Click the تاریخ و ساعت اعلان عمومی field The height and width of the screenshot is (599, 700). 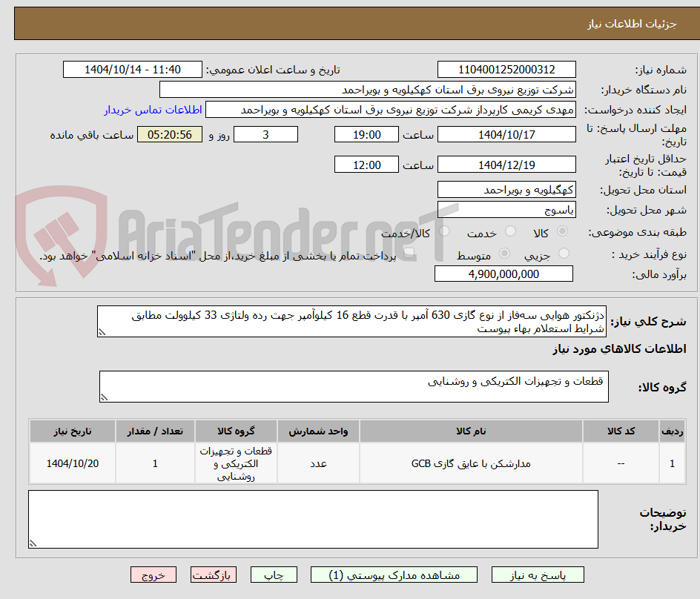point(132,69)
